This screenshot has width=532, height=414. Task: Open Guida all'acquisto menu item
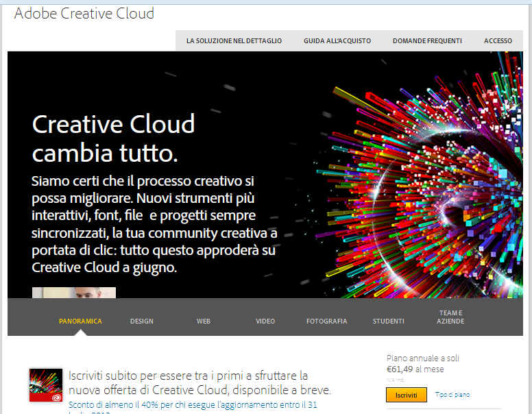pos(337,40)
